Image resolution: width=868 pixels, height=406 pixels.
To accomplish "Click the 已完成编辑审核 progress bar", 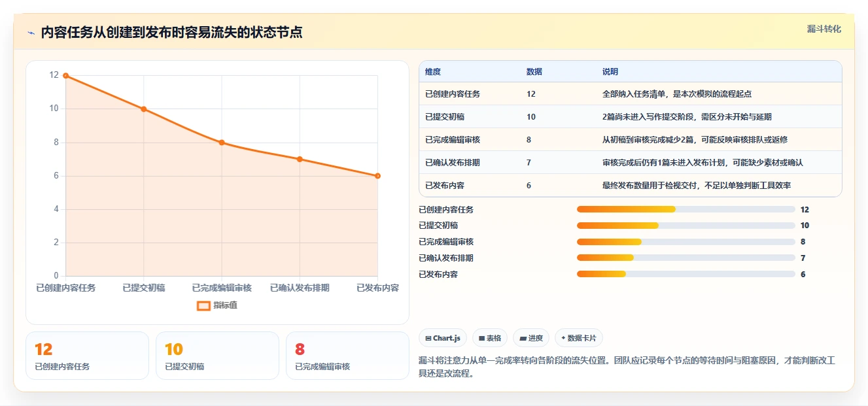I will (x=686, y=242).
